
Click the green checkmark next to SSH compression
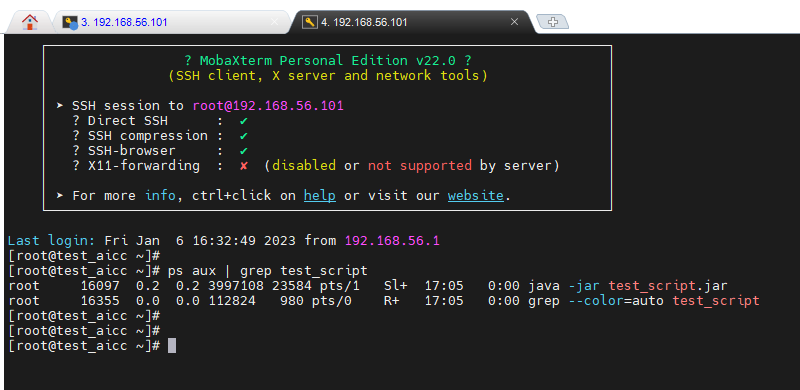(x=244, y=136)
